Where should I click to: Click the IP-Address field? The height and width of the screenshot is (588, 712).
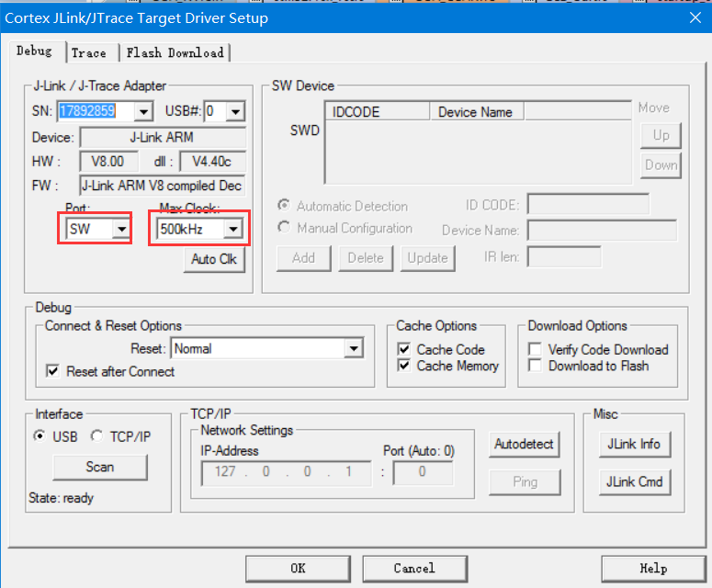(287, 473)
